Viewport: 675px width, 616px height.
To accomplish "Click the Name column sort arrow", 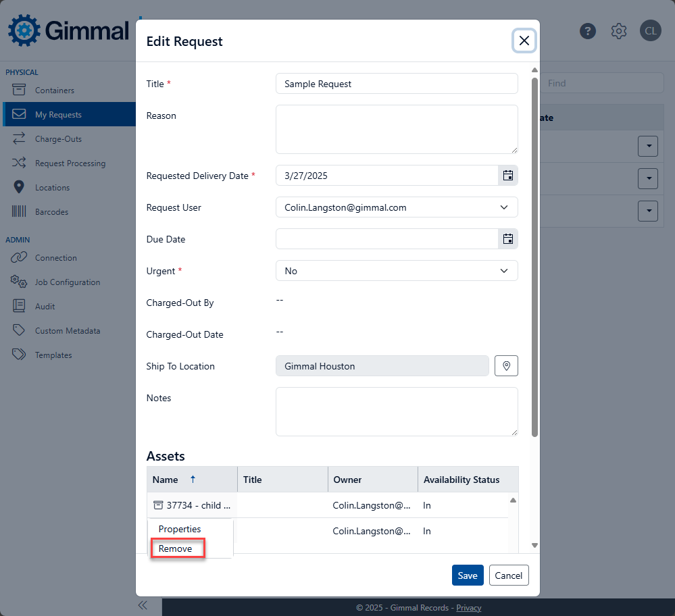I will coord(193,479).
